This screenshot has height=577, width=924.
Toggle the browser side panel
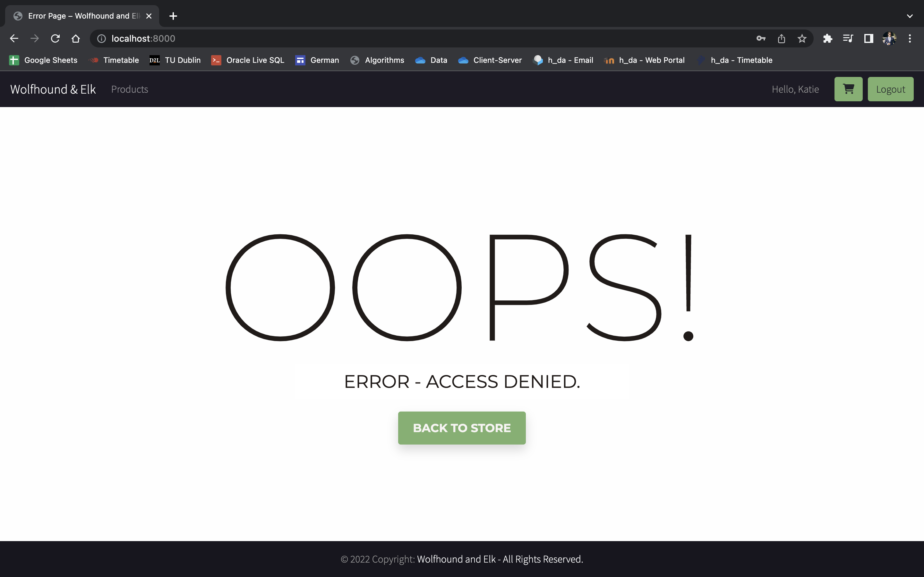click(868, 38)
